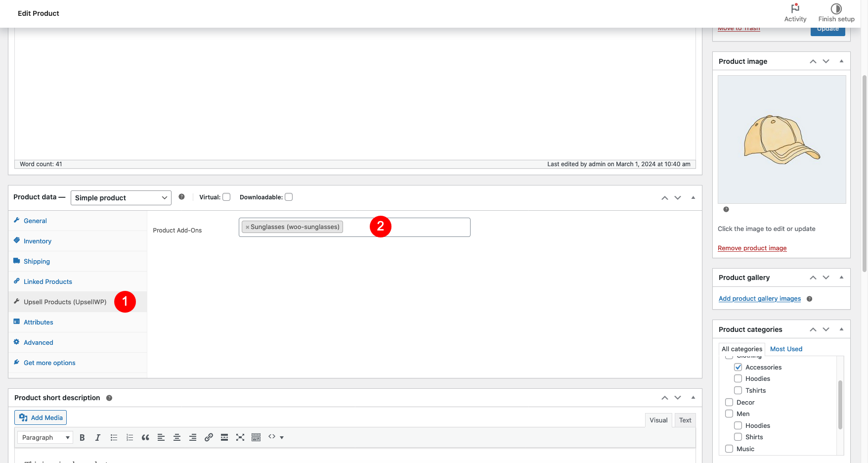
Task: Enable the Virtual checkbox
Action: point(226,197)
